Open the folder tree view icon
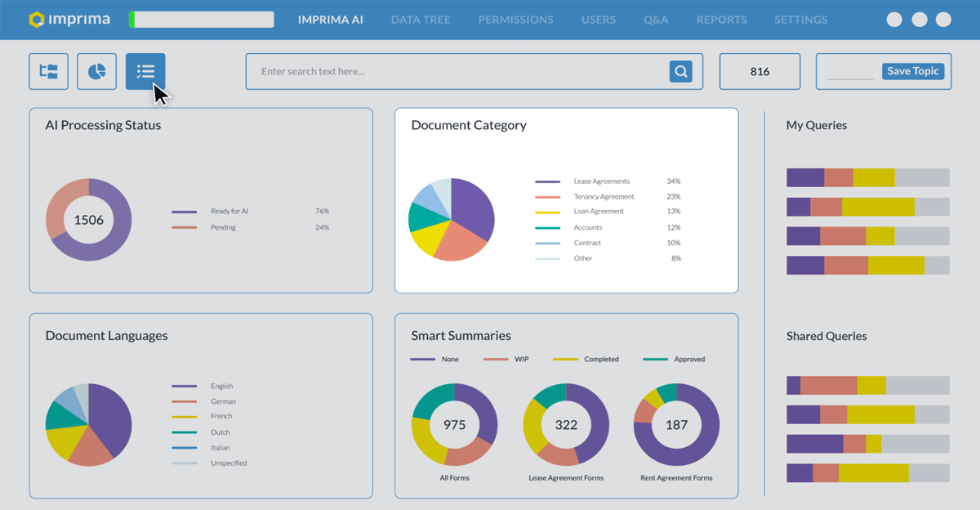 pyautogui.click(x=48, y=72)
